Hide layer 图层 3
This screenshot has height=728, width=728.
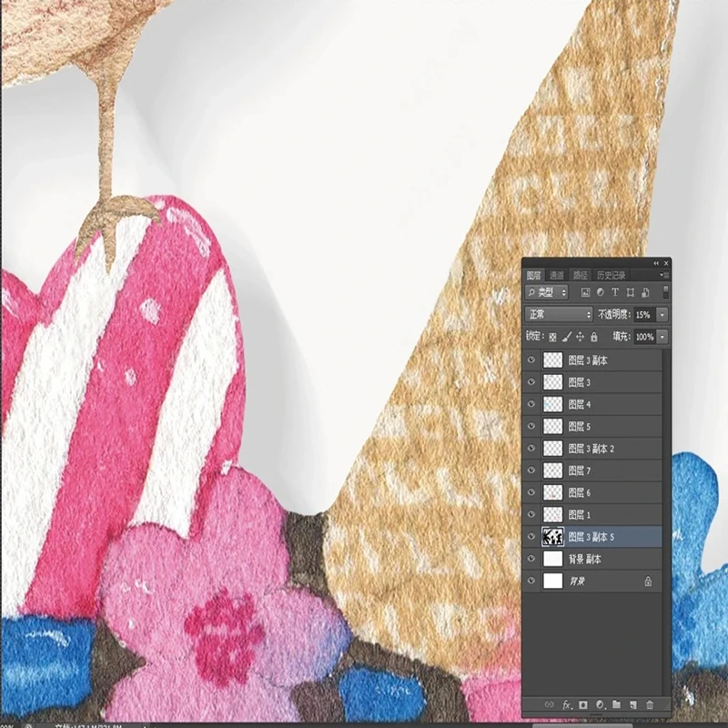point(531,382)
